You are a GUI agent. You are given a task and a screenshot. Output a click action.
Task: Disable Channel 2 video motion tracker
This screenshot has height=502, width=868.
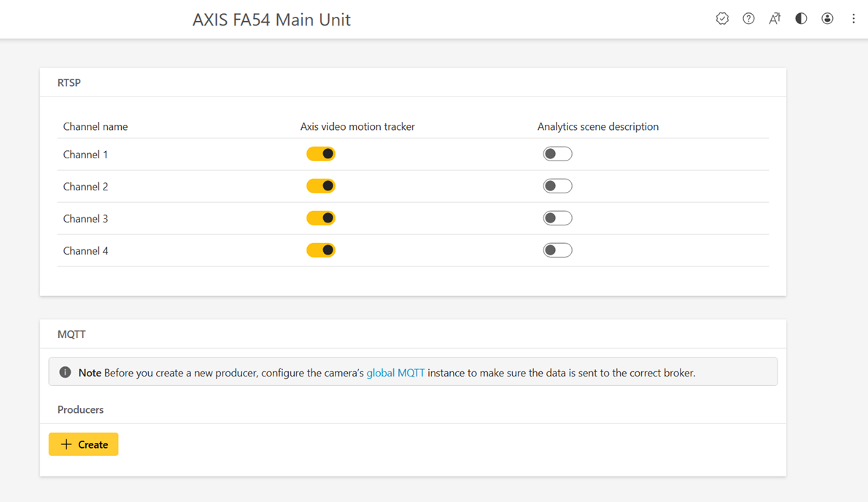click(x=321, y=186)
